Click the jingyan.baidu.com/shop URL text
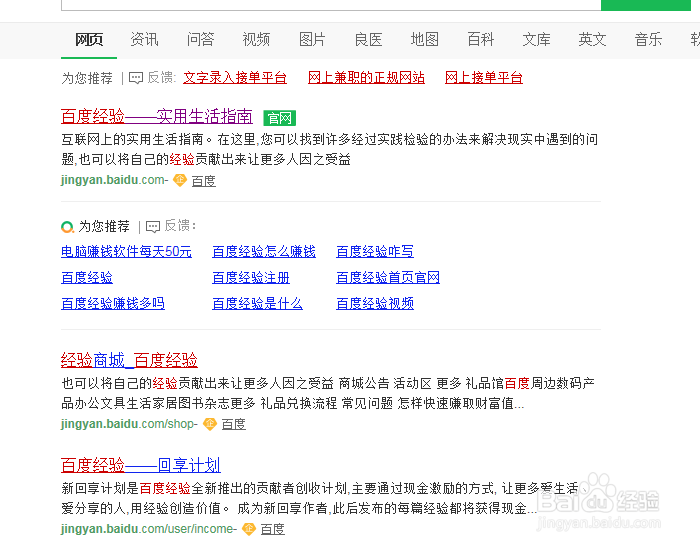 pos(127,423)
